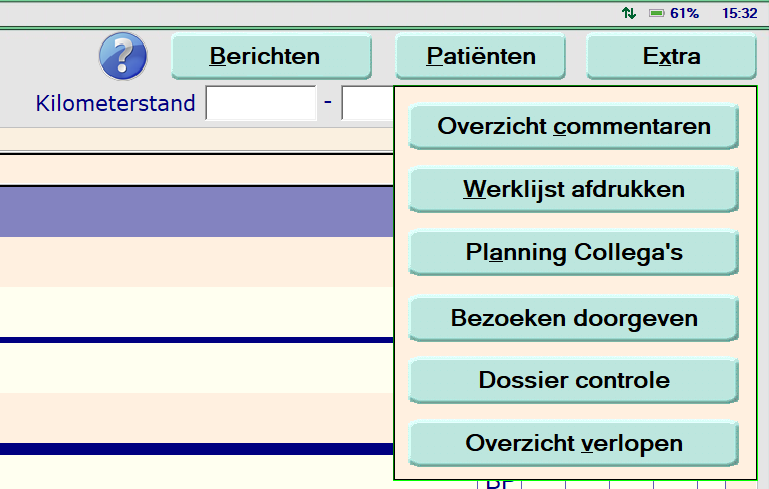The image size is (769, 489).
Task: Collapse the Extra dropdown menu button
Action: (671, 56)
